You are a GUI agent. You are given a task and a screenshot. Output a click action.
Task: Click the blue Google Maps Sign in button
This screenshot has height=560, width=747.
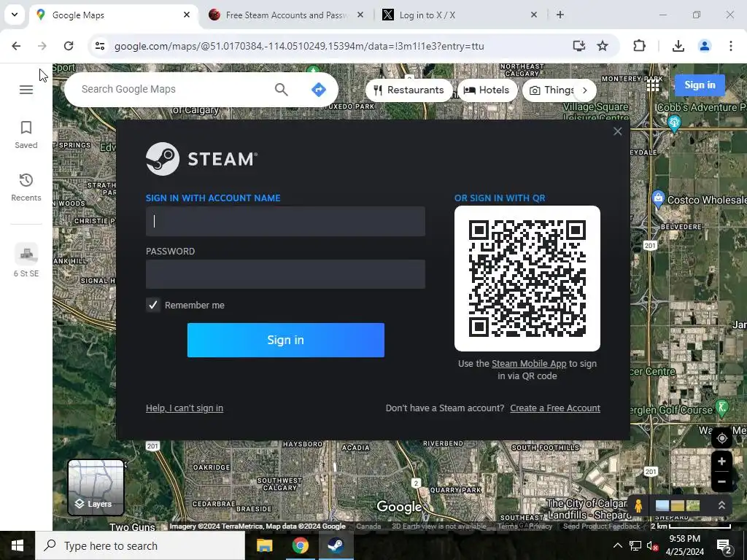click(x=700, y=85)
